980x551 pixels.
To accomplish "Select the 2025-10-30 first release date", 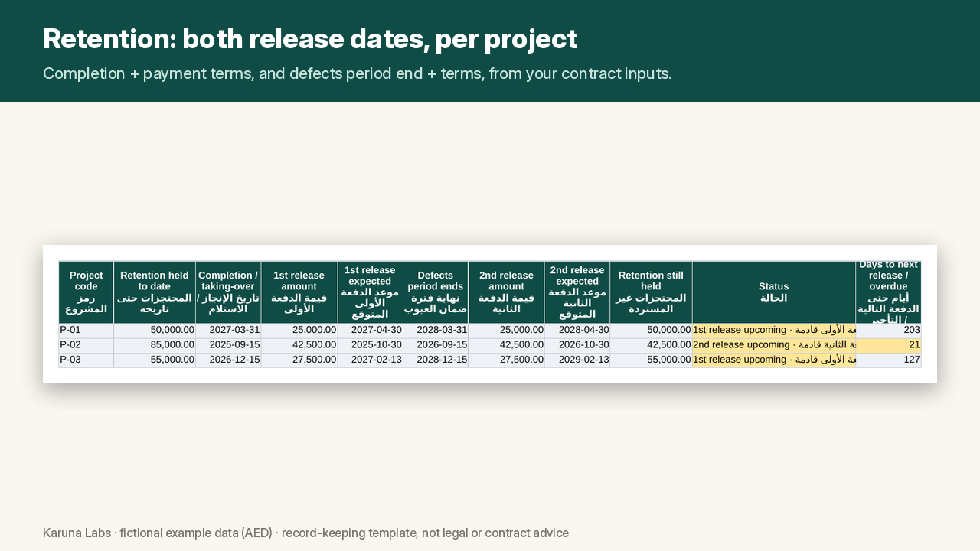I will 371,345.
